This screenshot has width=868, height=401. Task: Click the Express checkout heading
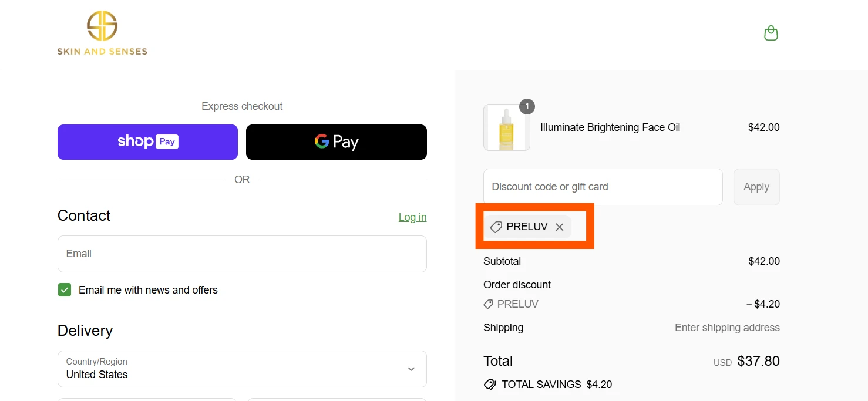(242, 106)
